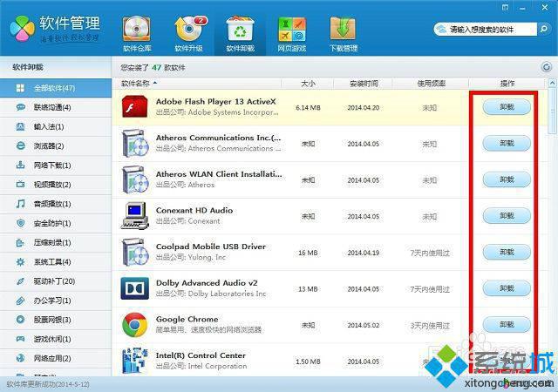Viewport: 558px width, 392px height.
Task: Open the 下载管理 download manager icon
Action: pos(343,32)
